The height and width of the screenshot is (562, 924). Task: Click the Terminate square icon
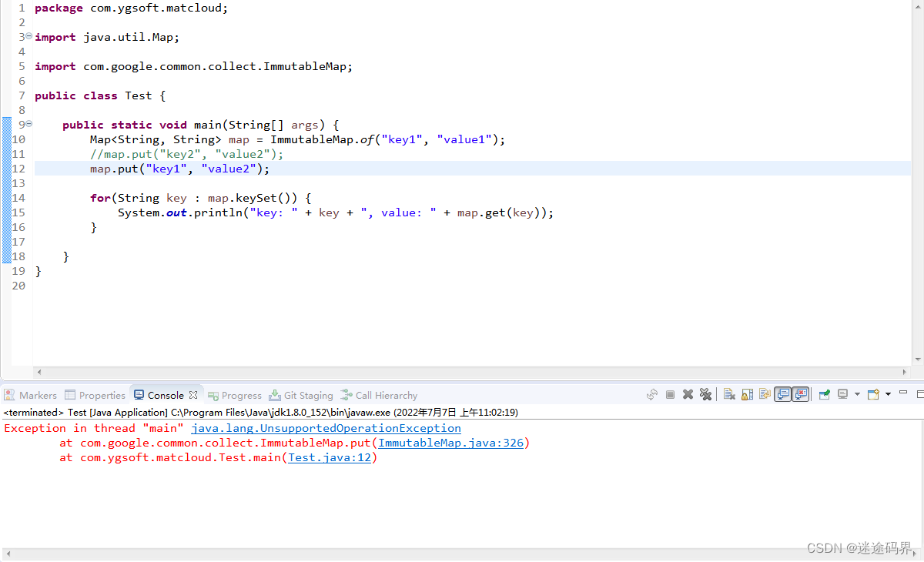[x=670, y=394]
